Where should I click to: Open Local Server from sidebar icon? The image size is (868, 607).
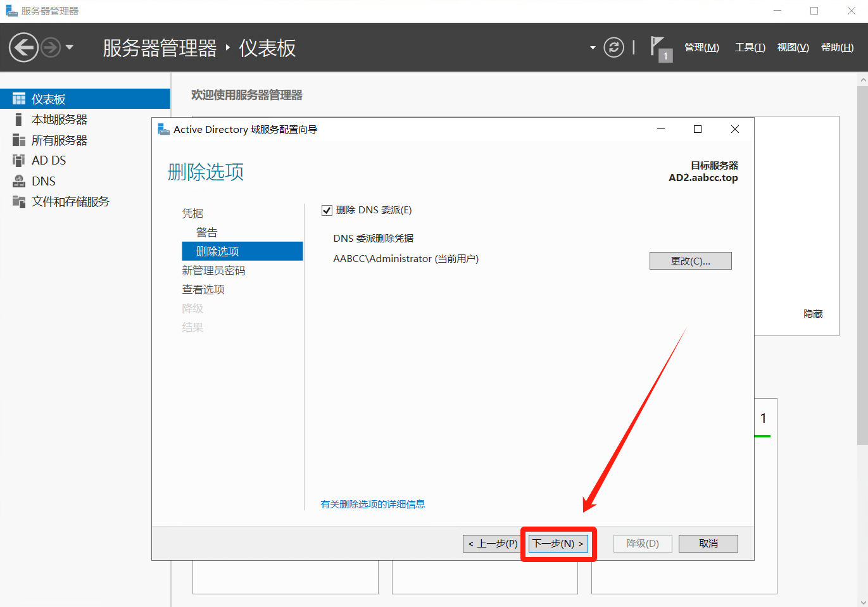[19, 120]
